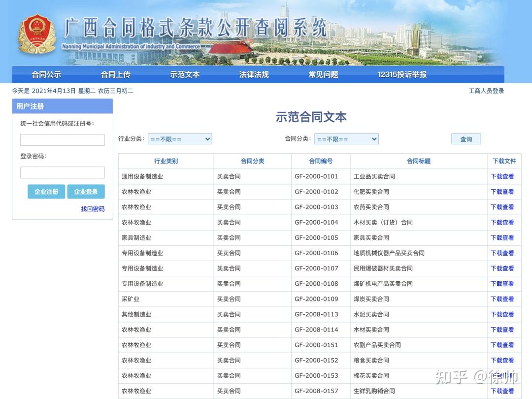
Task: Open the 找回密码 link
Action: 92,209
